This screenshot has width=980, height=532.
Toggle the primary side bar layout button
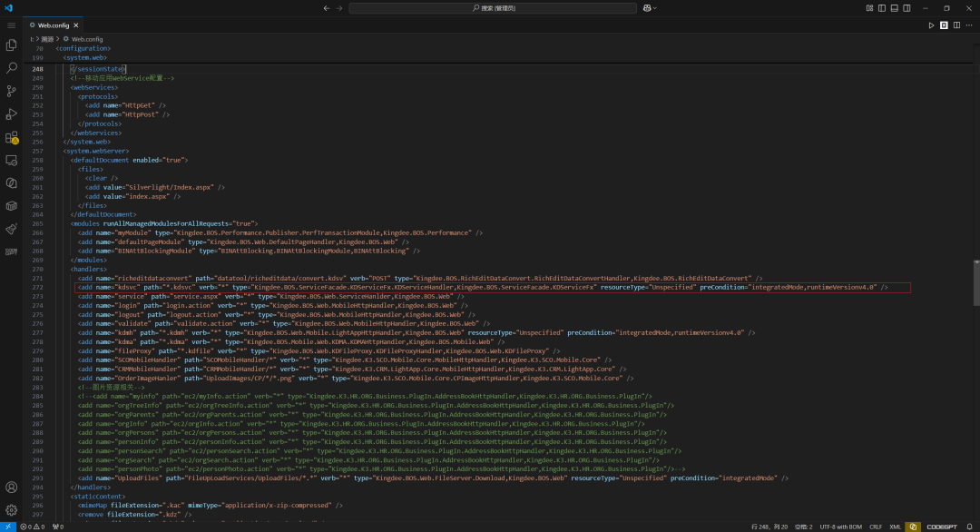coord(882,8)
